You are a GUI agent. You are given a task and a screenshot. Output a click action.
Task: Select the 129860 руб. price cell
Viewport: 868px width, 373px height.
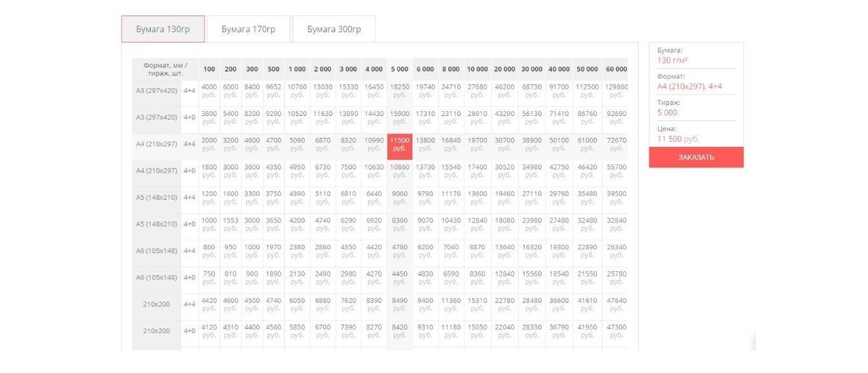click(x=616, y=91)
